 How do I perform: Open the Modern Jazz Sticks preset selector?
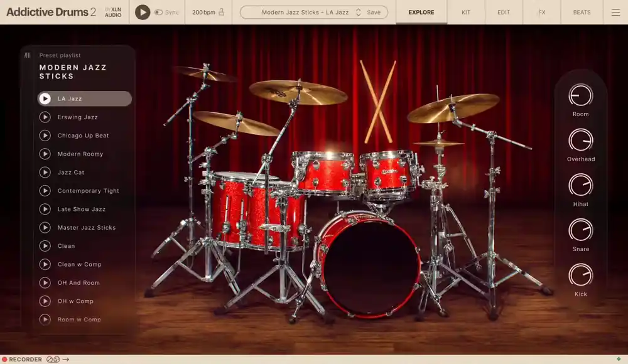pyautogui.click(x=305, y=13)
